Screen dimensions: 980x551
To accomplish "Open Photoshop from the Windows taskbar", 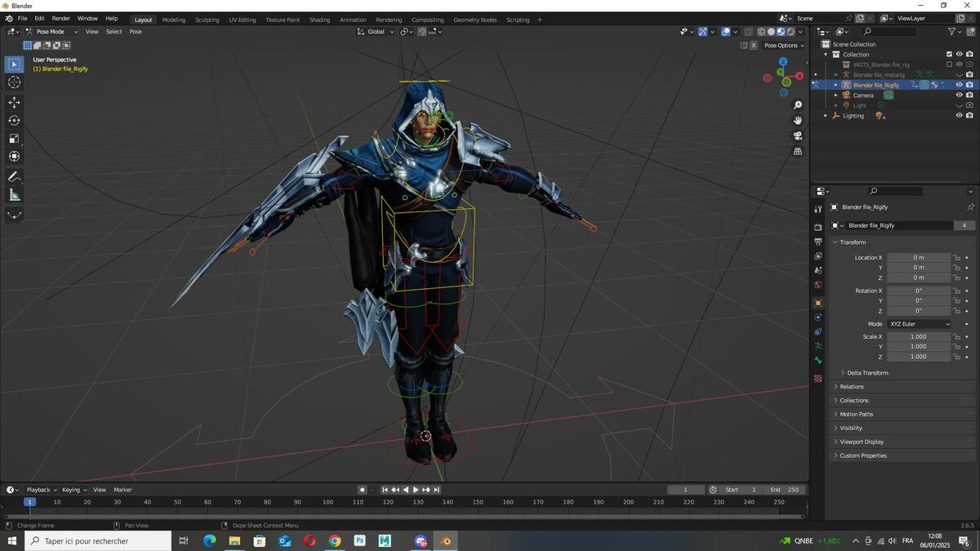I will (359, 540).
